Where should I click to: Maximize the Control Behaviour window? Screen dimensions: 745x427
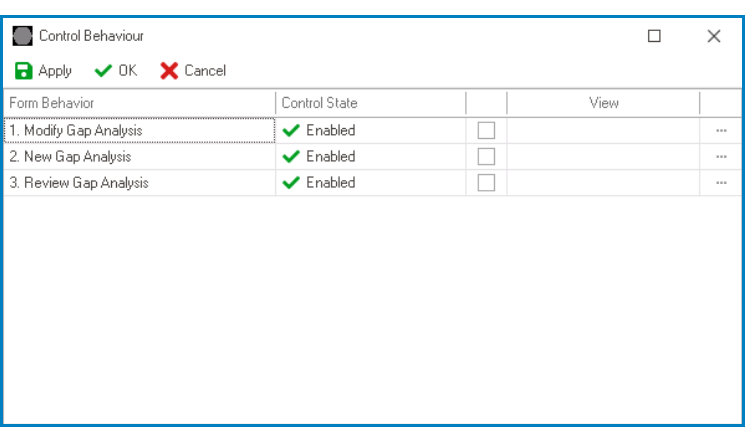654,36
